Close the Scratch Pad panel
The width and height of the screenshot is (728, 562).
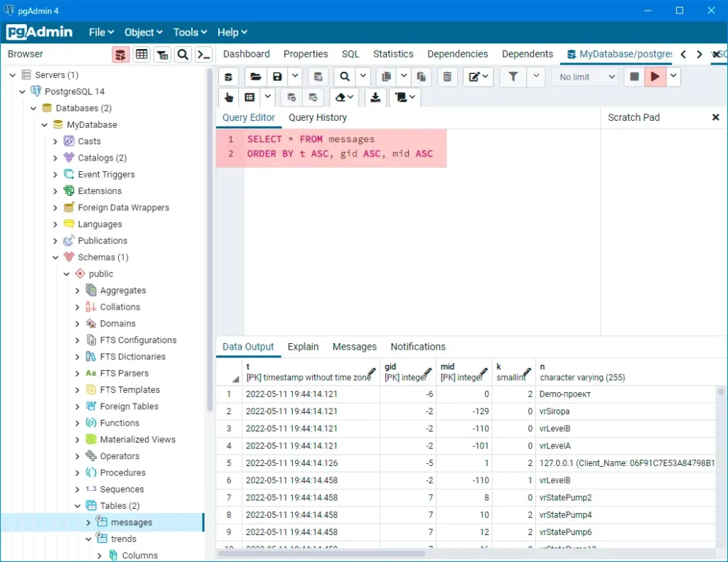[715, 117]
